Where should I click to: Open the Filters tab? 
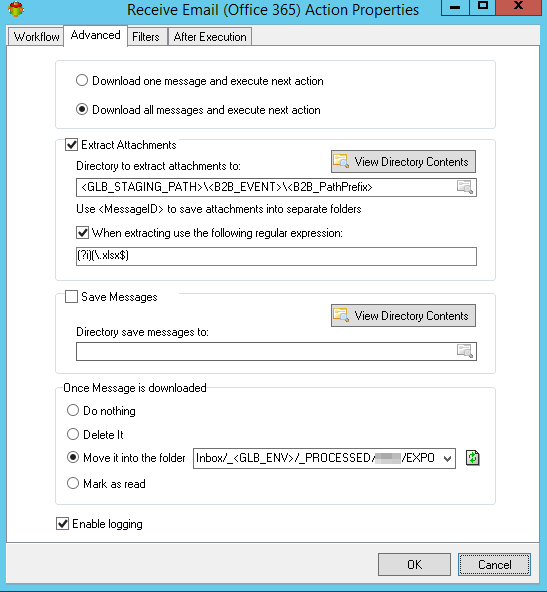click(146, 37)
